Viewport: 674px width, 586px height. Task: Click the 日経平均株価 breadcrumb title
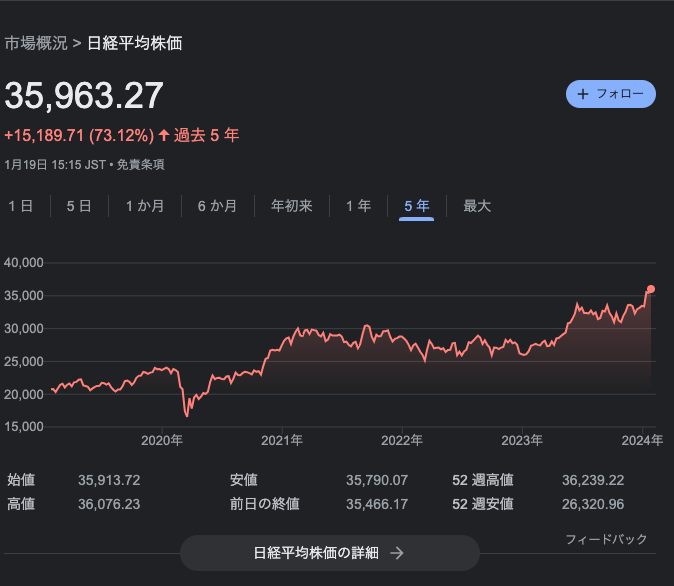point(135,43)
